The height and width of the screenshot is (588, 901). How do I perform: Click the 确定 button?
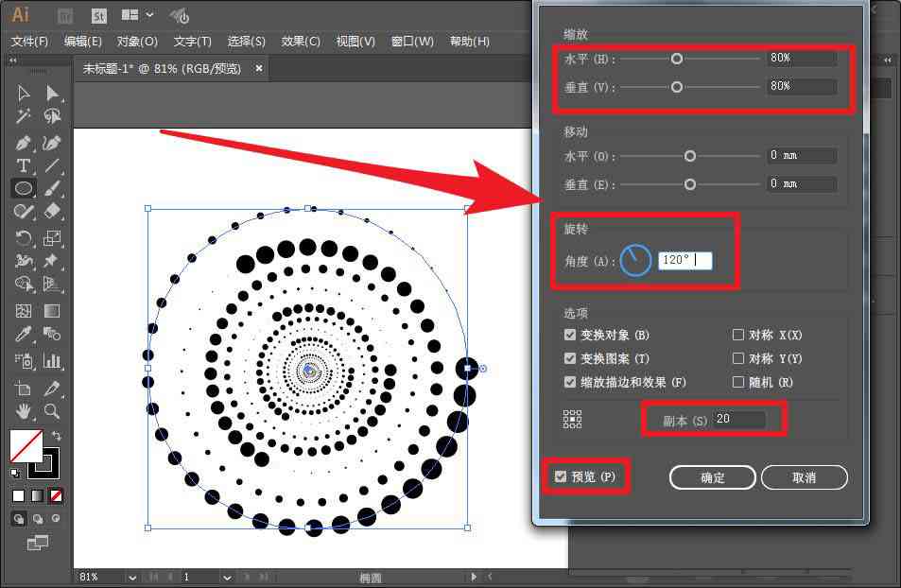(713, 477)
